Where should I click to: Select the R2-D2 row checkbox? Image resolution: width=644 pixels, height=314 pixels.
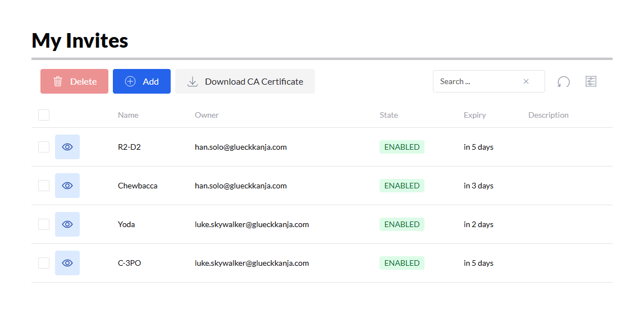(44, 147)
